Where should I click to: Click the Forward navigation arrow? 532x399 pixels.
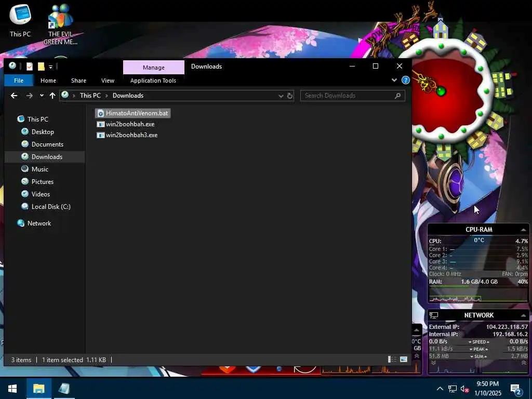(x=30, y=96)
